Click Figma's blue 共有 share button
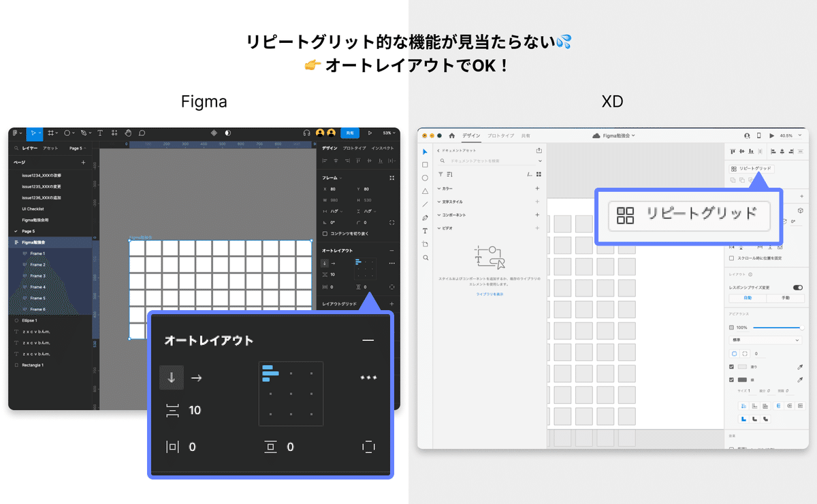Image resolution: width=817 pixels, height=504 pixels. [351, 133]
